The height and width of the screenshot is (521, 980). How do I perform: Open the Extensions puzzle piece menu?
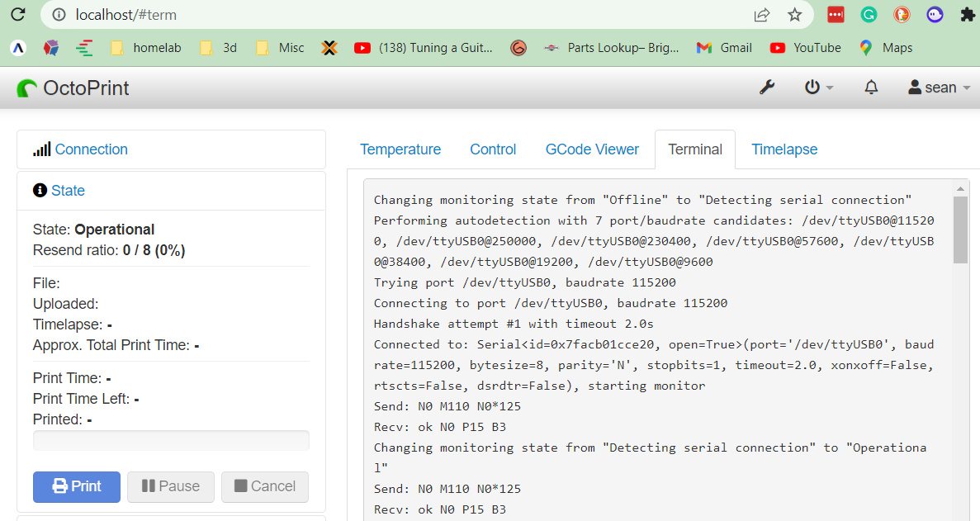point(968,14)
